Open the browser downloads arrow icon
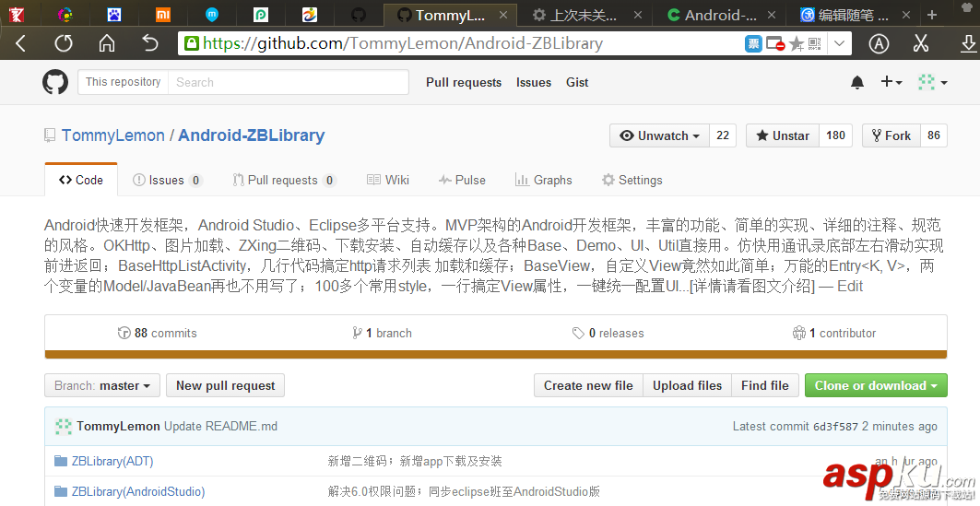This screenshot has height=506, width=980. (x=967, y=43)
